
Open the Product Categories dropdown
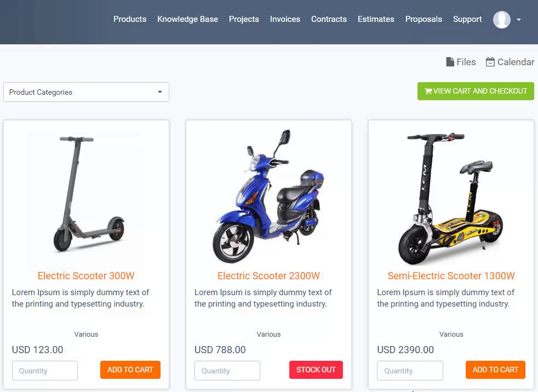pyautogui.click(x=86, y=92)
